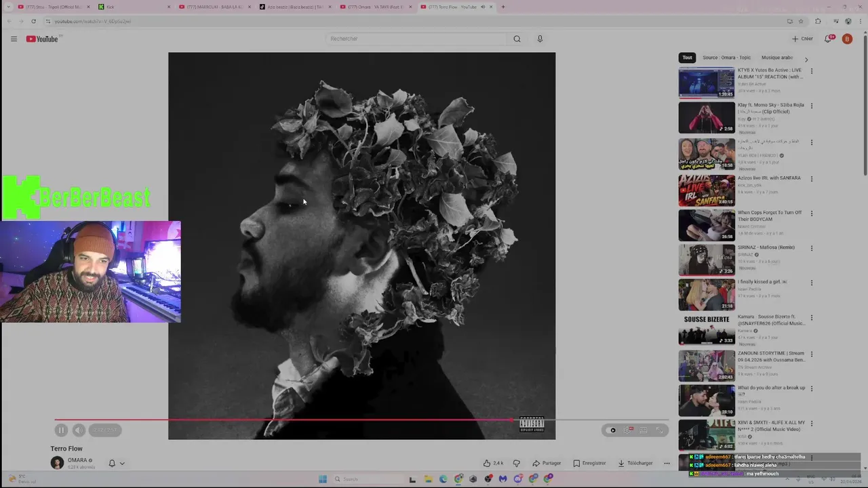Bookmark this page with star icon
The height and width of the screenshot is (488, 868).
click(x=801, y=21)
